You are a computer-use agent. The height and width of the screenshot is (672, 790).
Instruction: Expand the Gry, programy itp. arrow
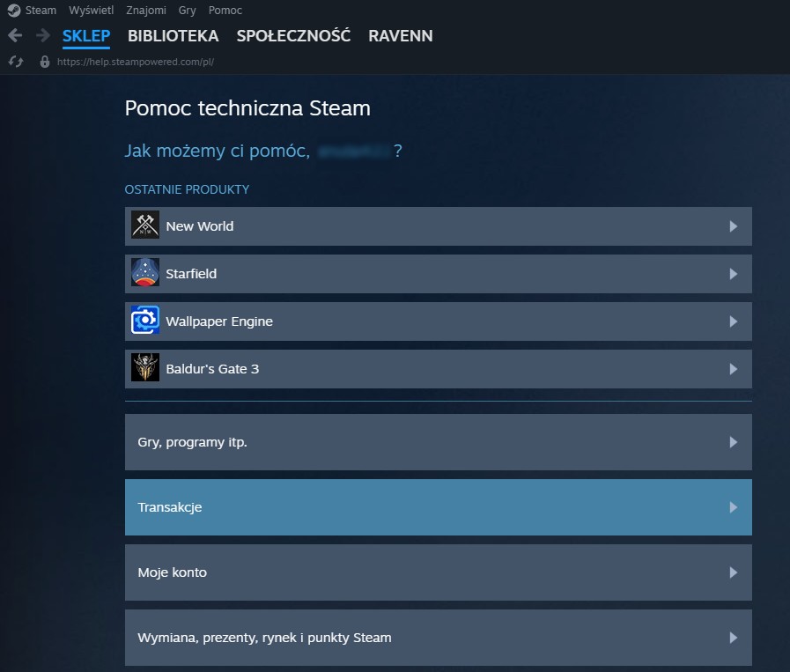[x=733, y=442]
